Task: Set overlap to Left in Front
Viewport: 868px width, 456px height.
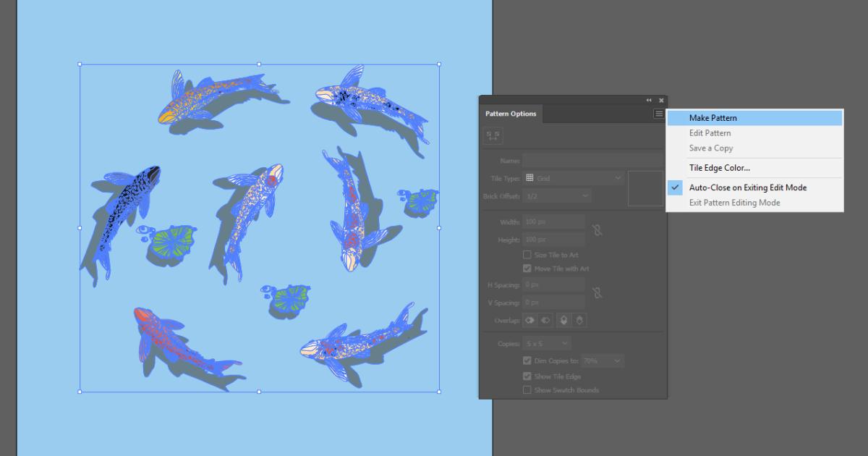Action: [530, 320]
